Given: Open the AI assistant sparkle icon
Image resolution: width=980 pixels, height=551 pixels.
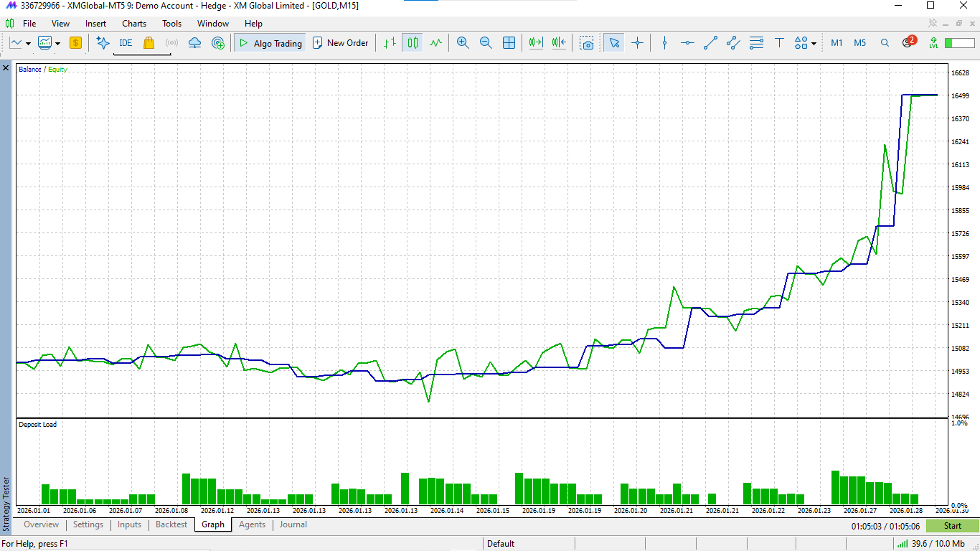Looking at the screenshot, I should (103, 43).
